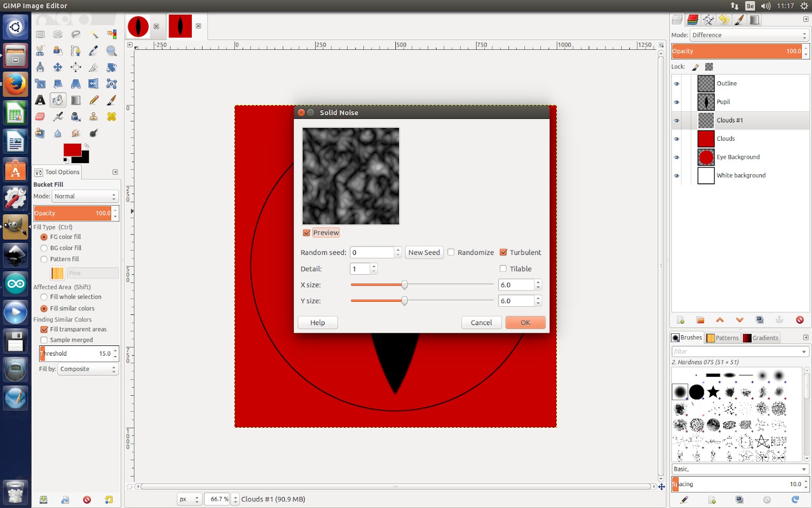The width and height of the screenshot is (812, 508).
Task: Open the Undo History tab icon
Action: [x=723, y=19]
